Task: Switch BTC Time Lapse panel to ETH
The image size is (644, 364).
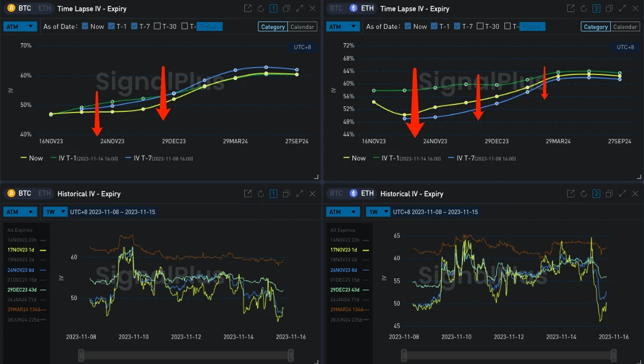Action: 44,9
